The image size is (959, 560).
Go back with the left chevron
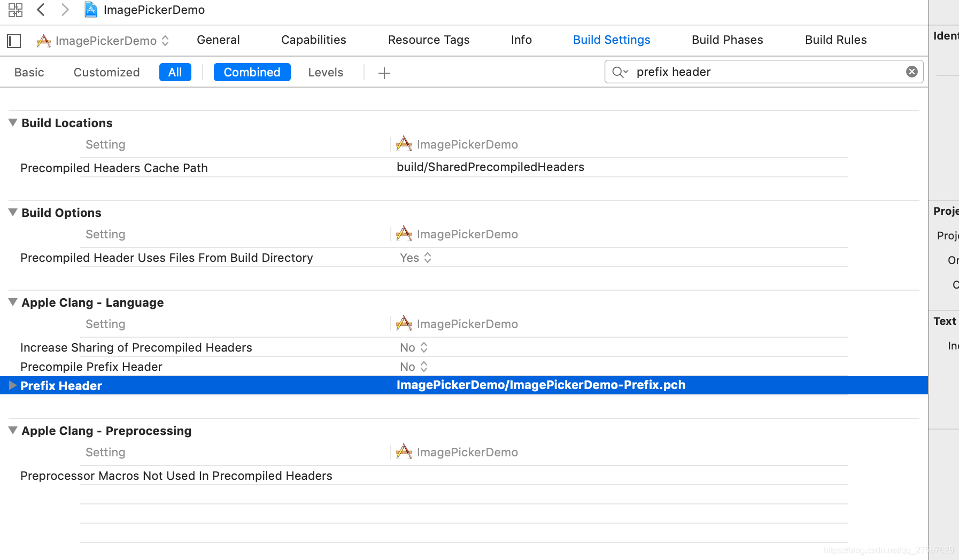(x=41, y=10)
